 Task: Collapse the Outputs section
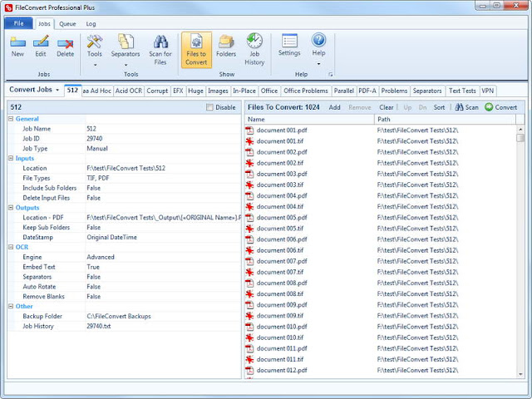pyautogui.click(x=11, y=207)
